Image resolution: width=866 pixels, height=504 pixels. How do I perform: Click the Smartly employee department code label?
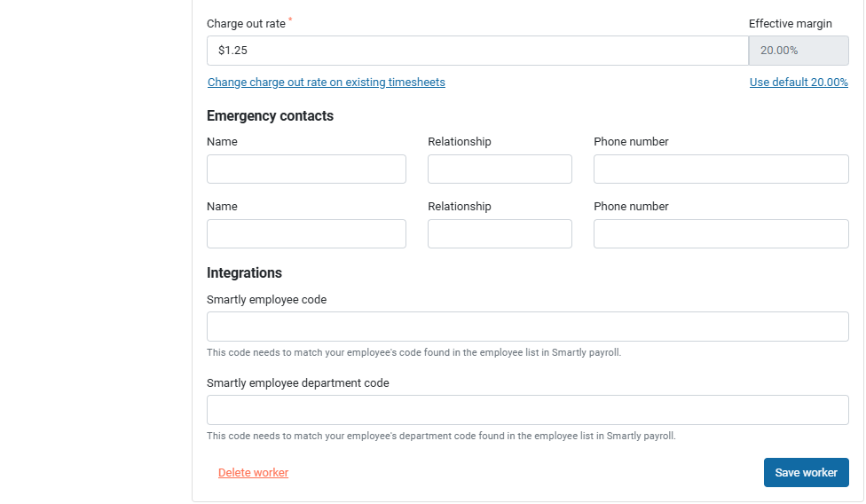click(297, 383)
